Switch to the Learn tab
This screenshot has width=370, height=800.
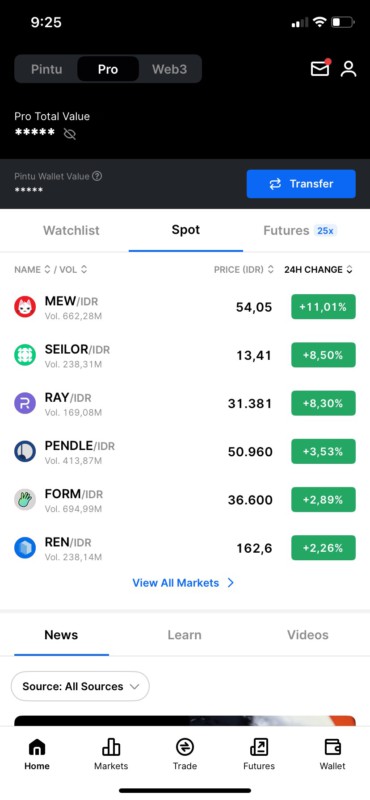(x=184, y=635)
